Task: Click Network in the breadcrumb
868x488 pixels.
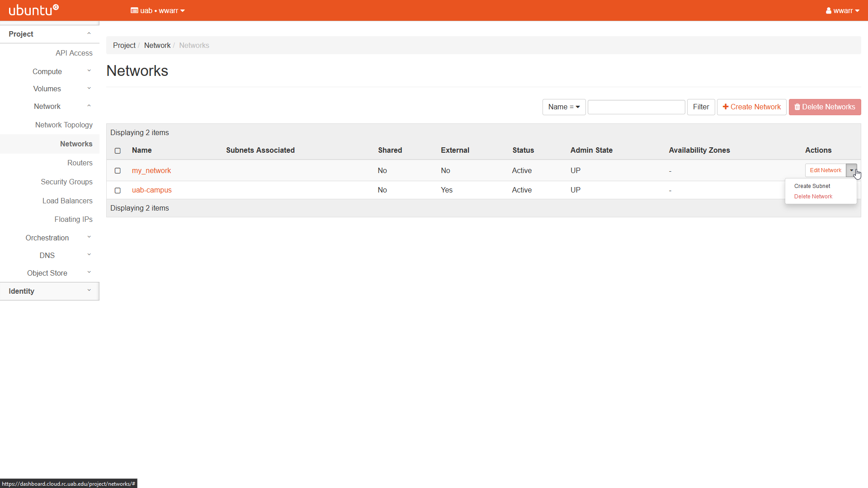Action: tap(157, 45)
